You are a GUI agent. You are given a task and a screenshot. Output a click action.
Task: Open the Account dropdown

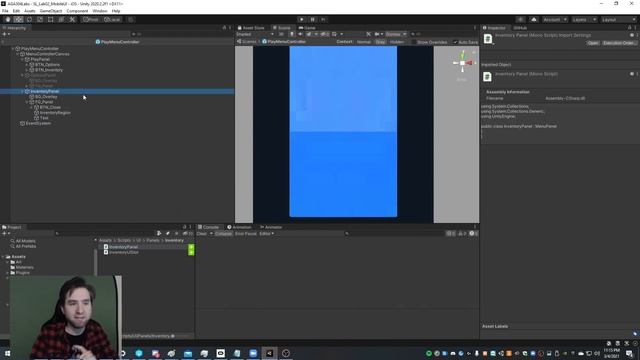pyautogui.click(x=555, y=19)
